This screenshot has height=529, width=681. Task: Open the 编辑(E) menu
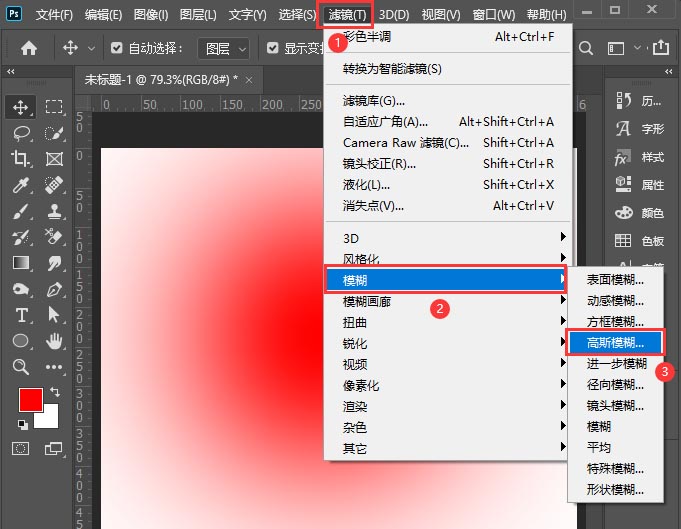click(103, 15)
